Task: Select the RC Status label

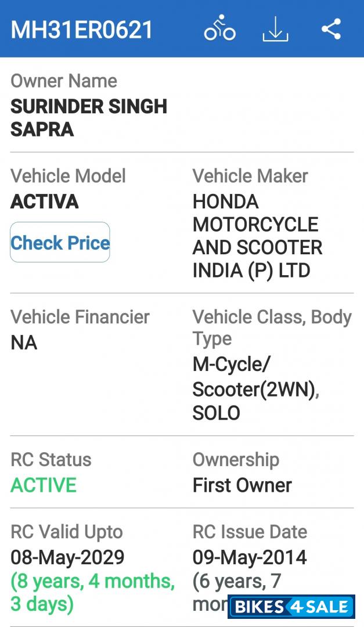Action: tap(51, 459)
